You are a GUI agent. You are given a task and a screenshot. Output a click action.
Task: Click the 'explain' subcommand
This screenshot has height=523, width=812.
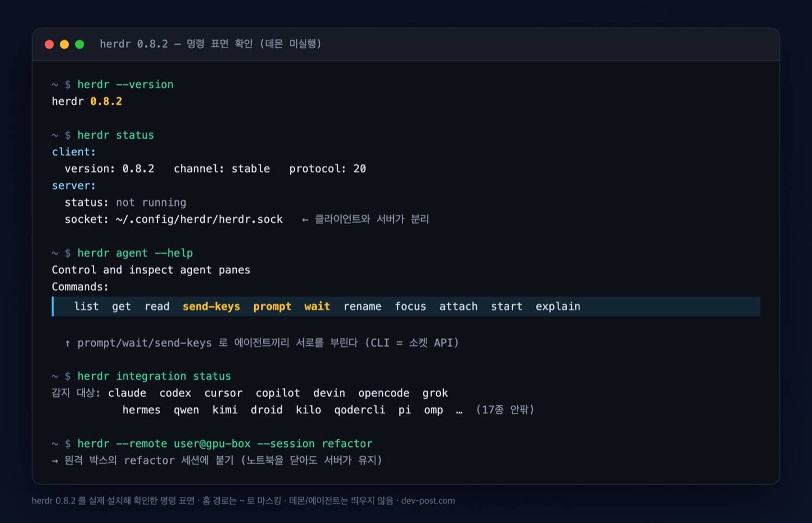558,306
